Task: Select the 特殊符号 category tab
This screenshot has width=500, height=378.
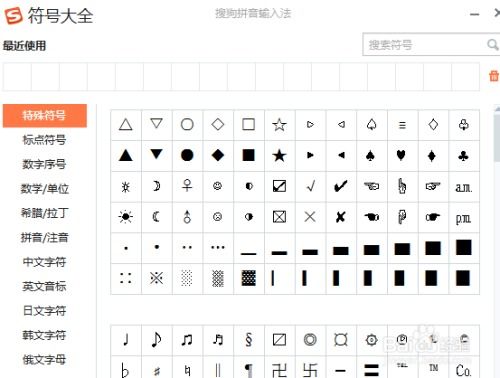Action: coord(45,116)
